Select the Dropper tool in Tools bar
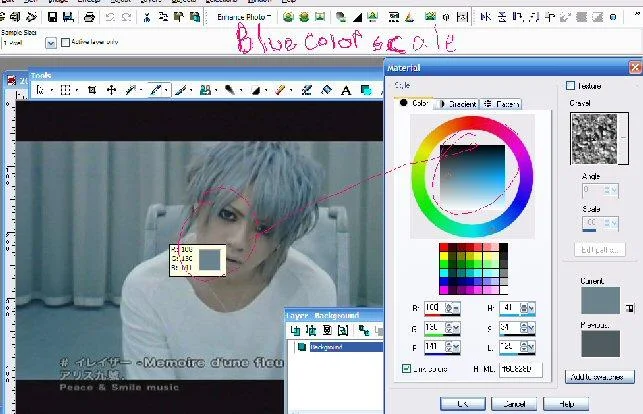Image resolution: width=643 pixels, height=414 pixels. tap(156, 90)
